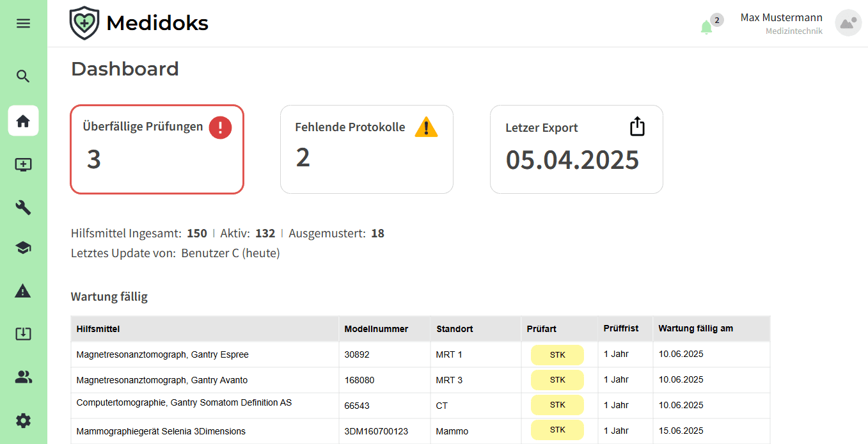
Task: Open the Letzer Export card
Action: click(x=576, y=149)
